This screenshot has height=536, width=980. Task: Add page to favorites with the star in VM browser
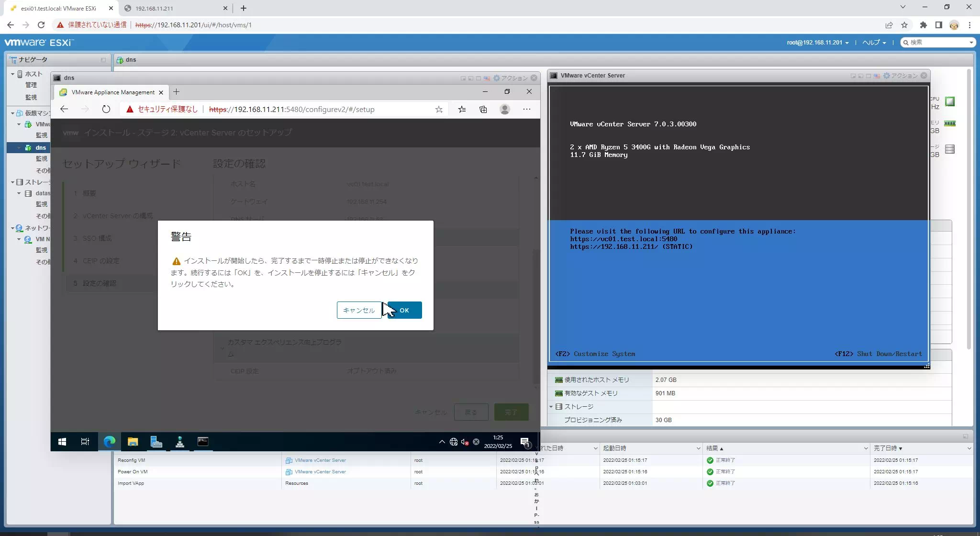pyautogui.click(x=439, y=109)
